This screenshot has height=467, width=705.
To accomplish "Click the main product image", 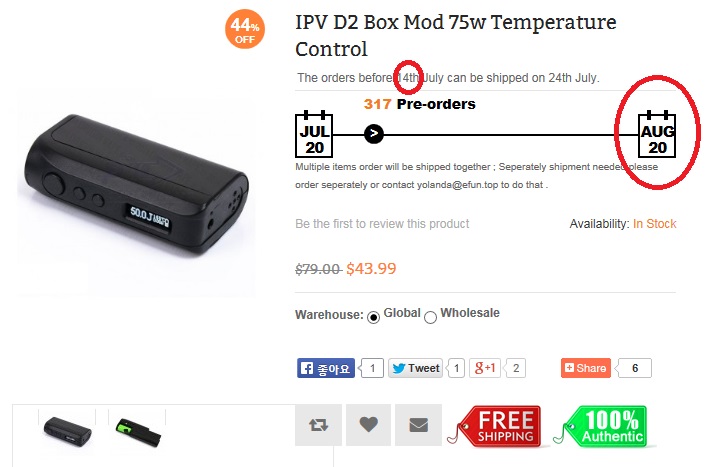I will 136,187.
